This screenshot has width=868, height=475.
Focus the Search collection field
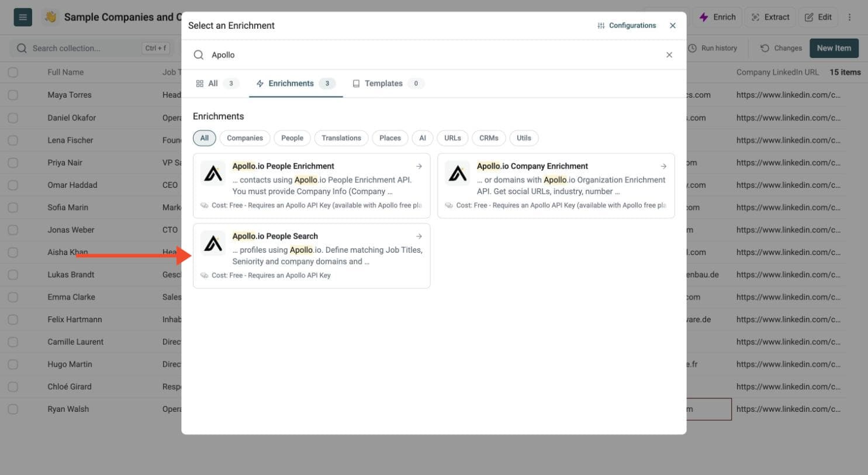point(92,48)
